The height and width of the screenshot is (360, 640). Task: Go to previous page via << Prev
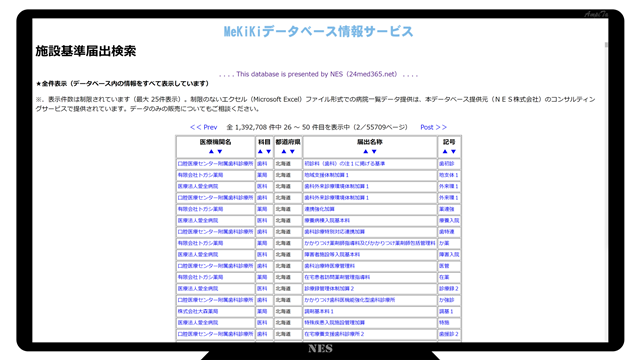(204, 127)
